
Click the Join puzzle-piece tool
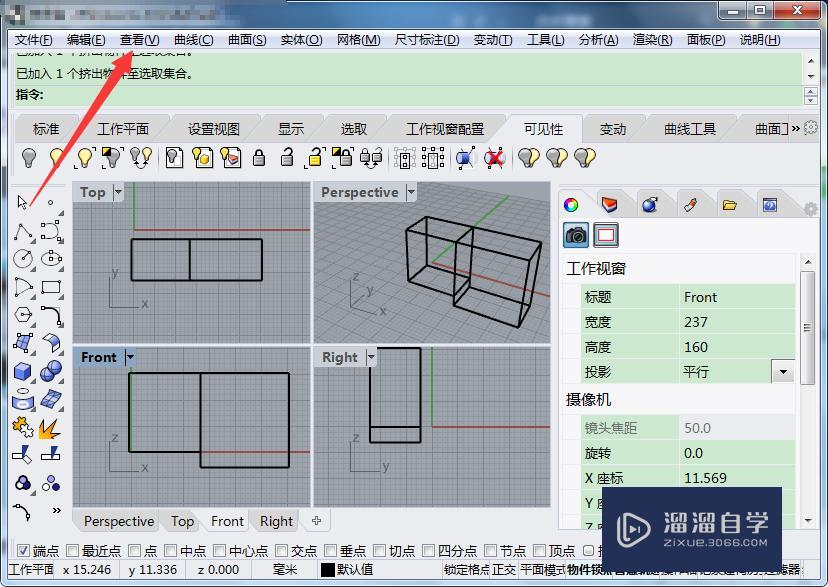23,428
